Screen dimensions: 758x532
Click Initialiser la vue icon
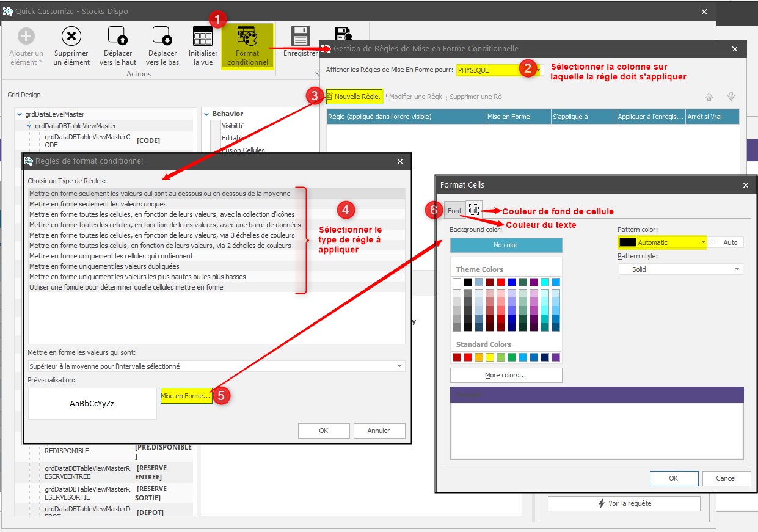(x=203, y=37)
